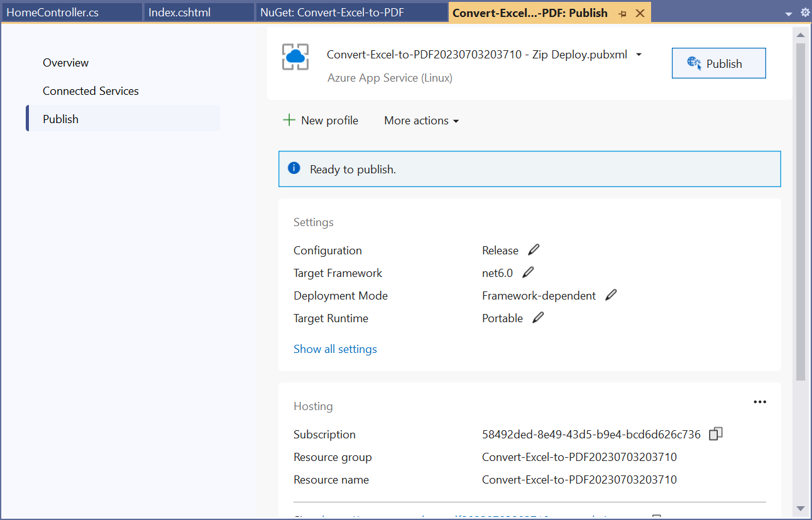
Task: Edit Deployment Mode pencil icon
Action: [x=611, y=295]
